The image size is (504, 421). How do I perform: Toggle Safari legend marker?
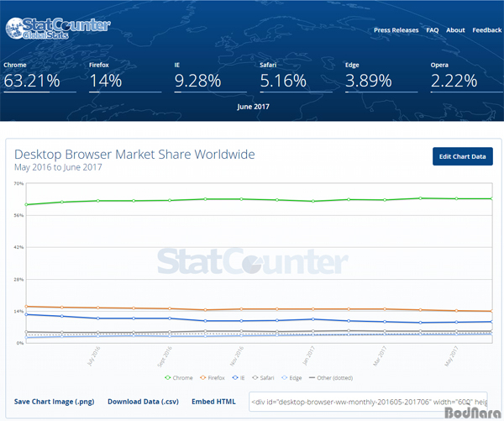point(255,377)
